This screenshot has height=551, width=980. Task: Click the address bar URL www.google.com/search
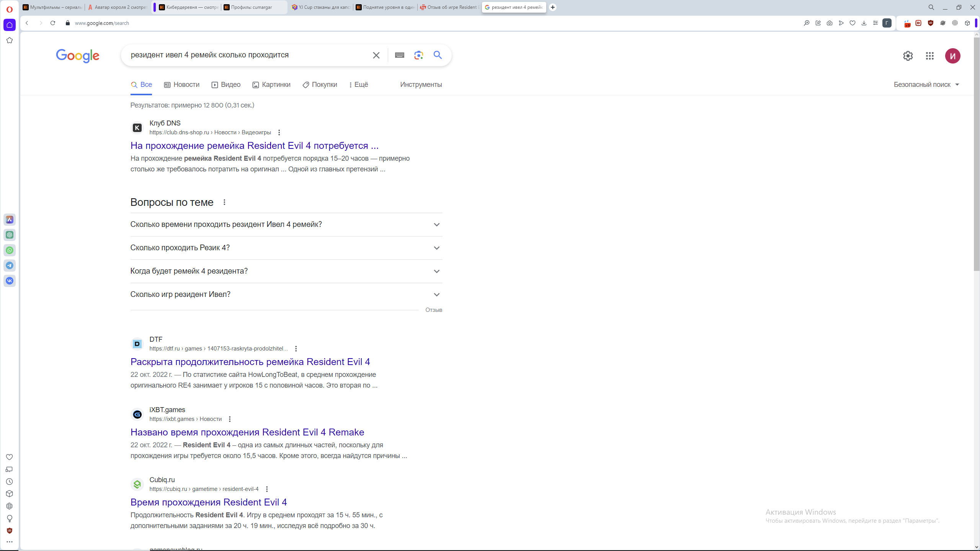(102, 23)
